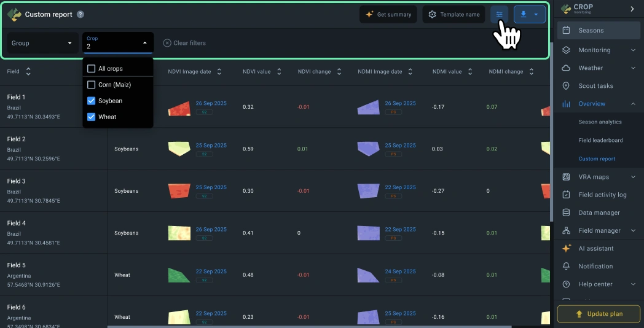This screenshot has width=644, height=328.
Task: Enable the Corn (Maiz) checkbox
Action: coord(92,85)
